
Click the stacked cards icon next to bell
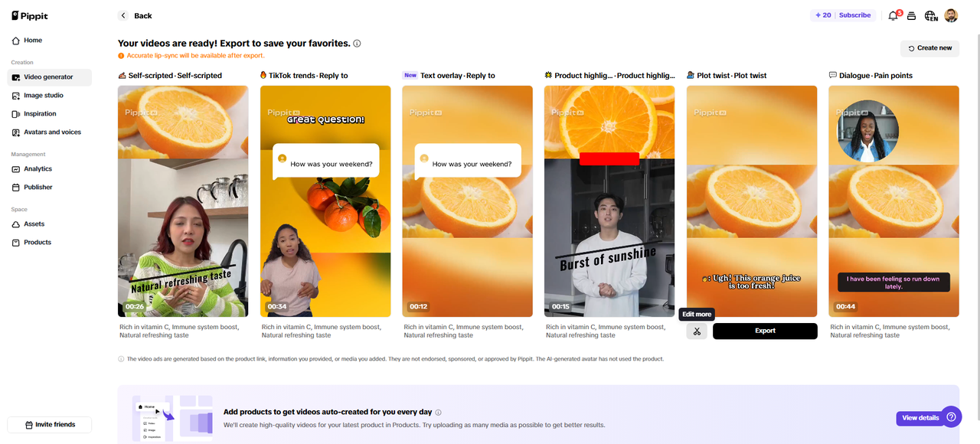tap(911, 15)
